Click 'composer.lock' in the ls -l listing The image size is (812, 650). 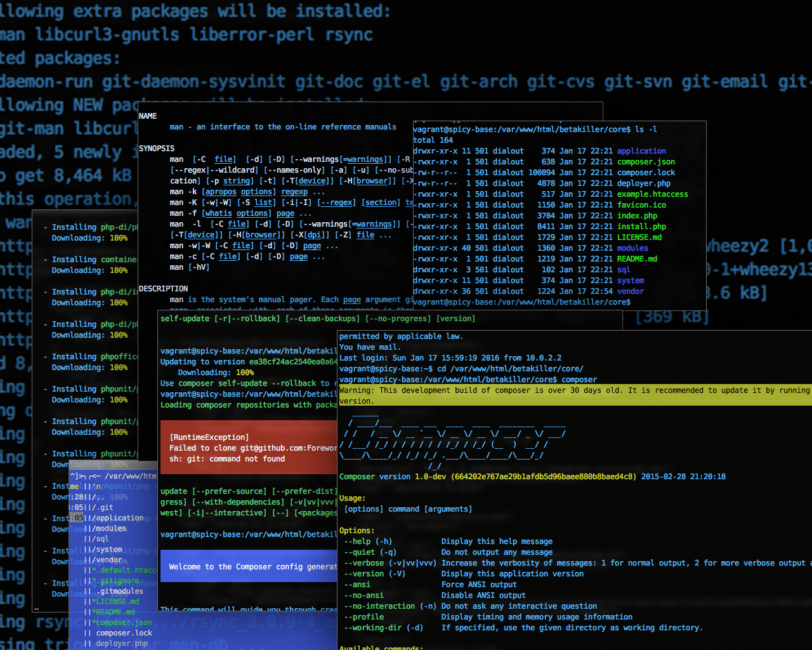pos(646,173)
